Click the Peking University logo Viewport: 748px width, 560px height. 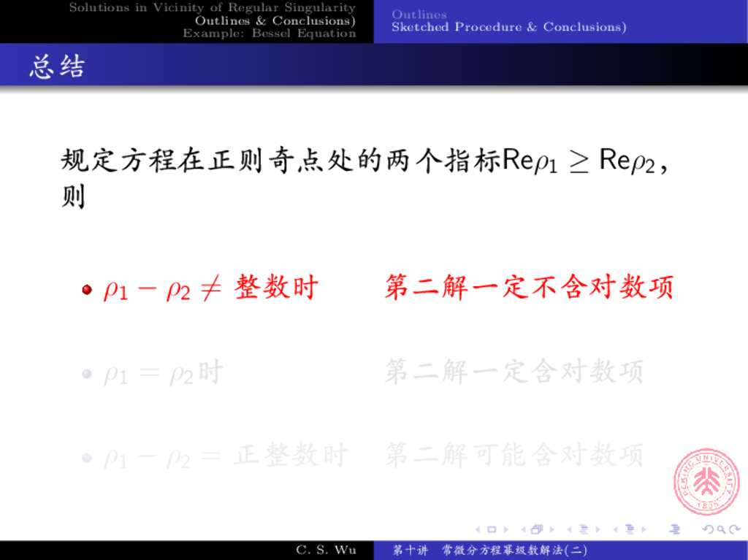[x=706, y=483]
